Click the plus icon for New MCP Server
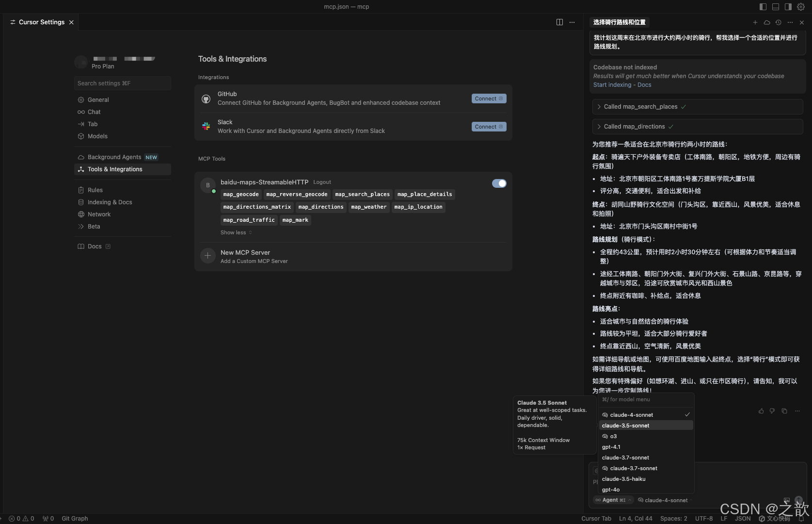The height and width of the screenshot is (524, 812). tap(207, 256)
